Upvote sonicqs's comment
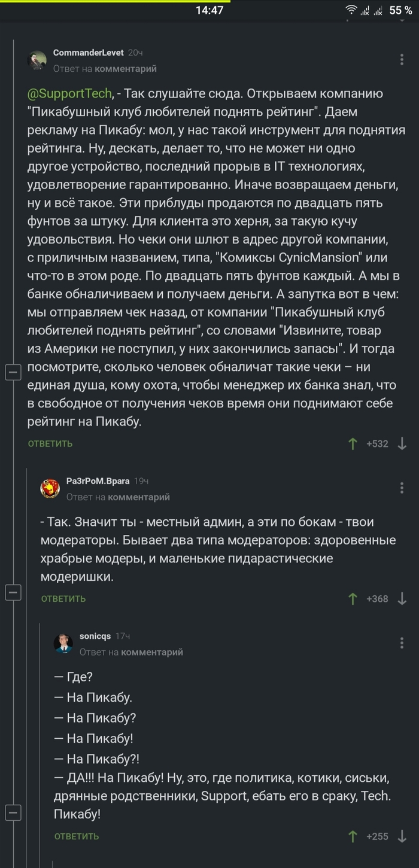 353,836
